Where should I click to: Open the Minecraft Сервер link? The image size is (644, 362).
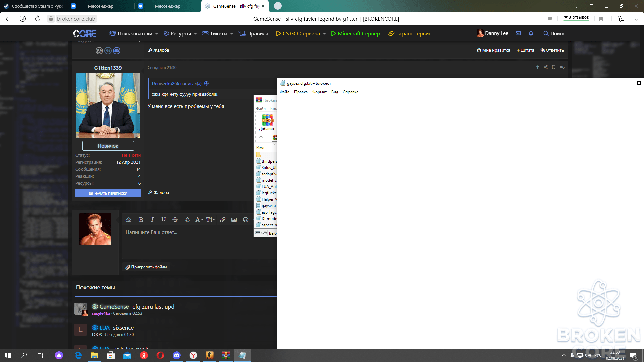[356, 33]
